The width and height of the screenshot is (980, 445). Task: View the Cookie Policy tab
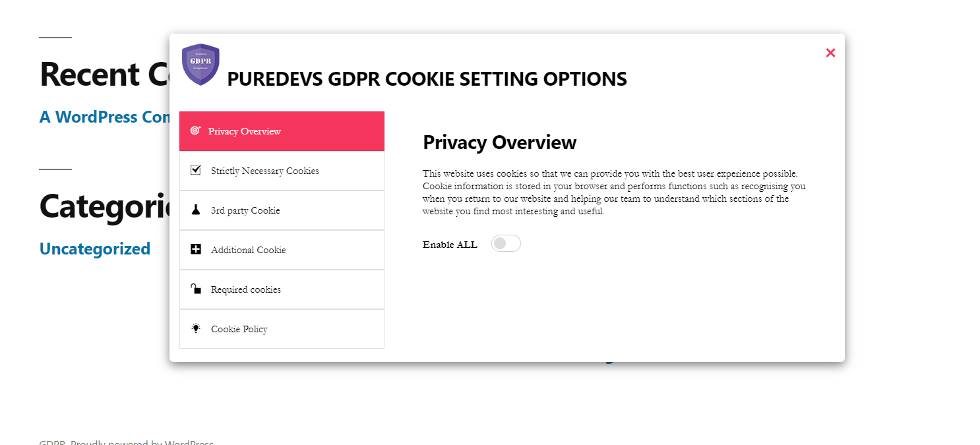click(x=239, y=328)
